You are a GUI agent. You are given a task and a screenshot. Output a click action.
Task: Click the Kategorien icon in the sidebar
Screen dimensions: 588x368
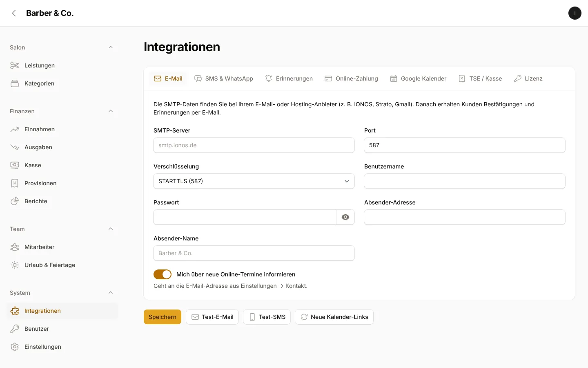(15, 83)
